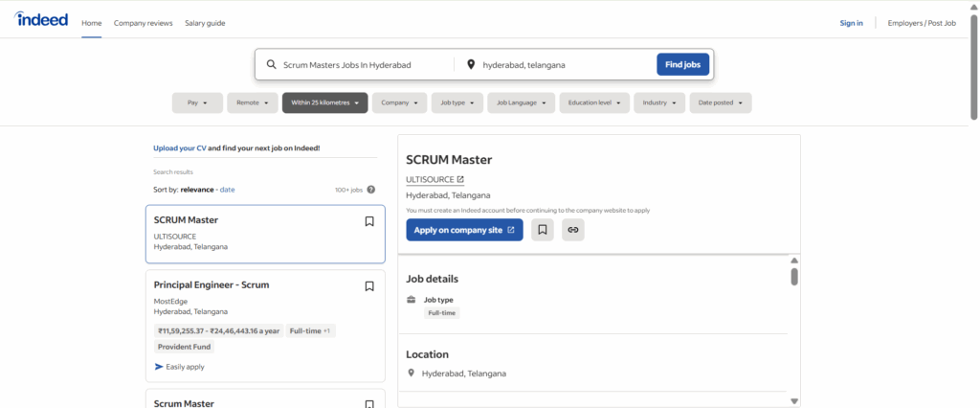Open the Pay filter dropdown
This screenshot has width=980, height=408.
[x=197, y=102]
